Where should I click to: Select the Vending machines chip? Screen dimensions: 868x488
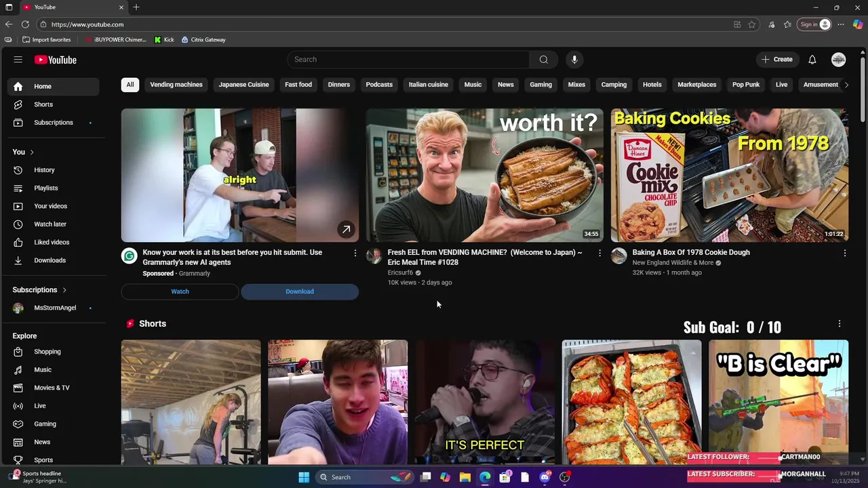[176, 85]
